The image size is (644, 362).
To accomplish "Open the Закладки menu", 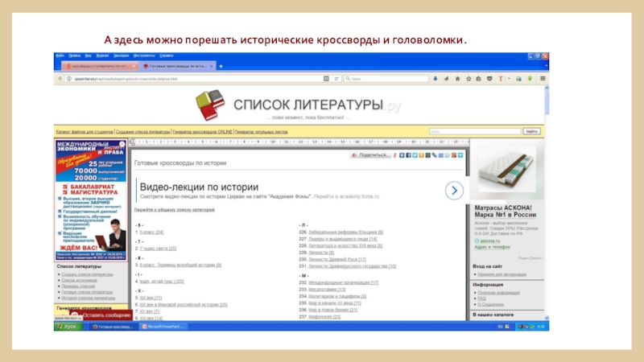I will point(122,56).
